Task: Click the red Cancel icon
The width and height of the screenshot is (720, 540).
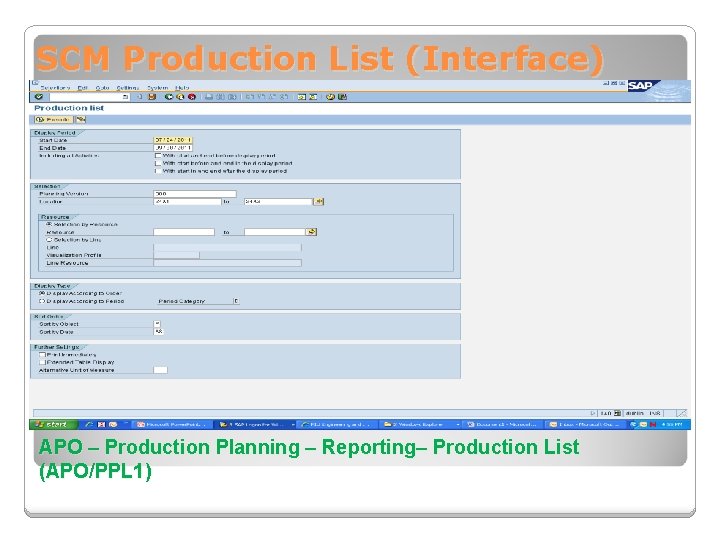Action: (191, 97)
